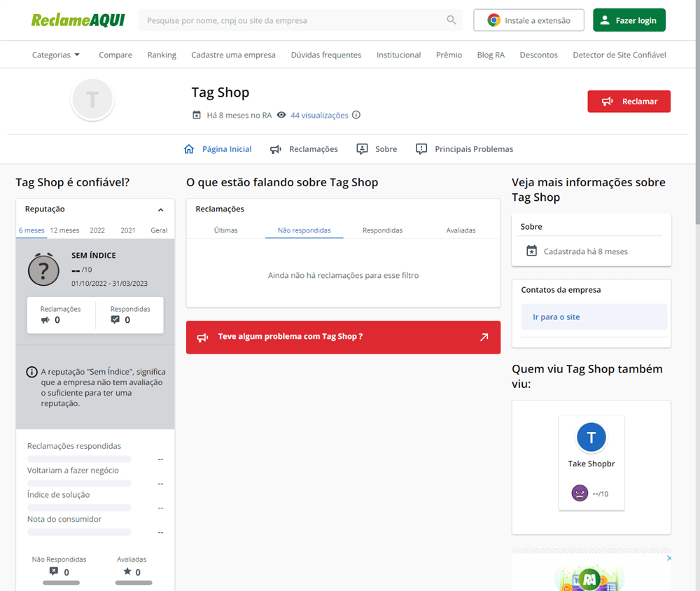This screenshot has height=591, width=700.
Task: Click the page vertical scrollbar
Action: [697, 111]
